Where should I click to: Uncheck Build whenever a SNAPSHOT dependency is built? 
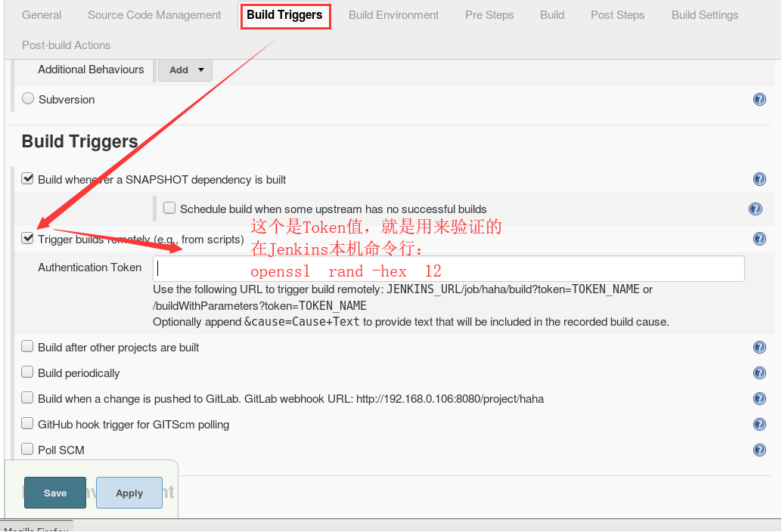(x=27, y=178)
